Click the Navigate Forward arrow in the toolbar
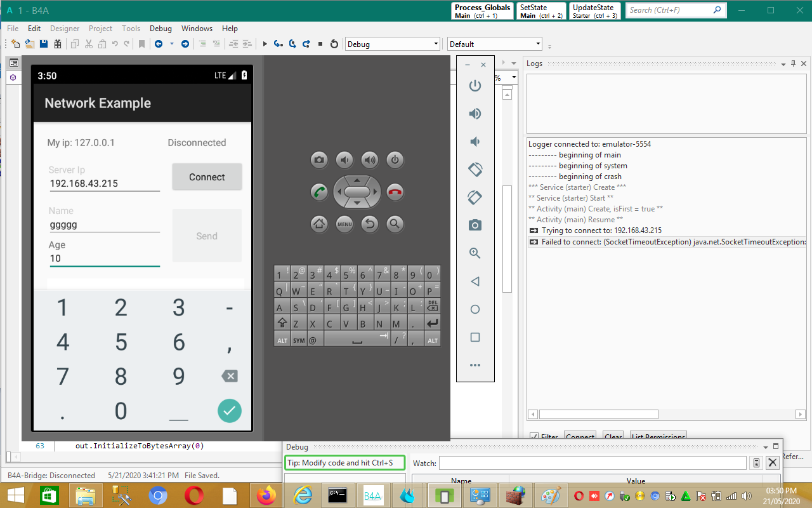The height and width of the screenshot is (508, 812). (x=185, y=44)
